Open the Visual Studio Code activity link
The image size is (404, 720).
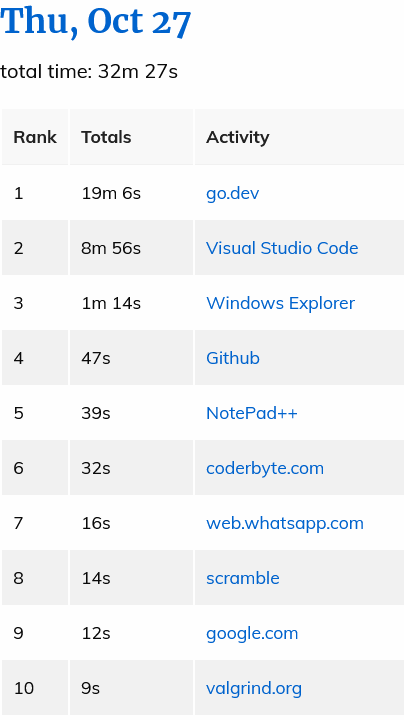click(282, 248)
